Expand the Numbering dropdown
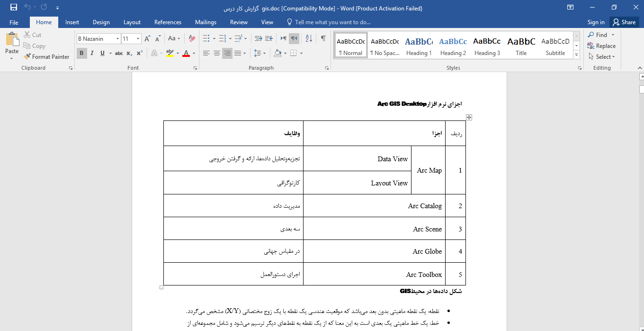This screenshot has width=644, height=331. point(230,38)
